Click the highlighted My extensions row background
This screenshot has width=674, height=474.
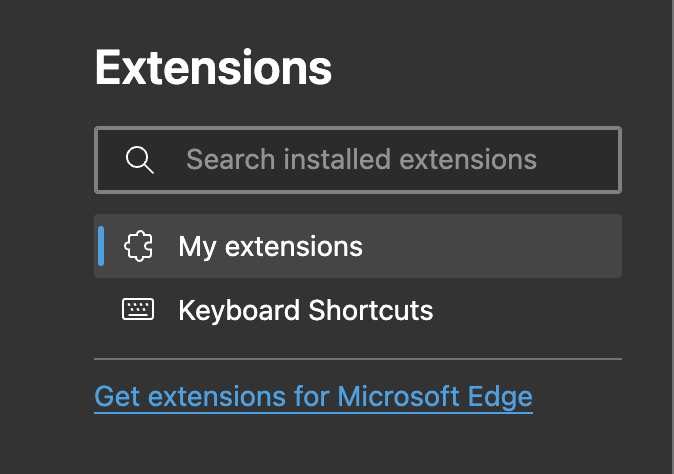click(x=500, y=246)
